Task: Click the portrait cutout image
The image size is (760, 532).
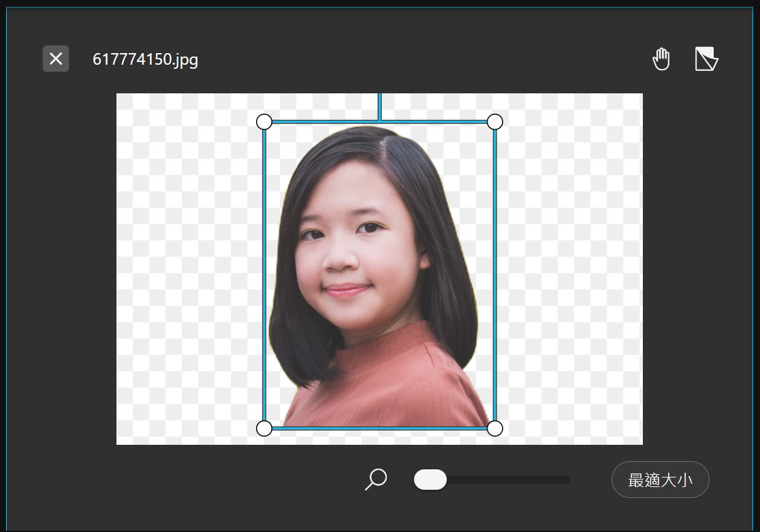Action: click(x=379, y=277)
